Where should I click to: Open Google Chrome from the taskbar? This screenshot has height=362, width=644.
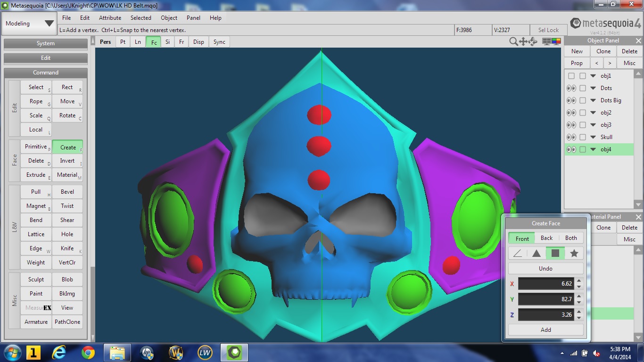coord(88,353)
